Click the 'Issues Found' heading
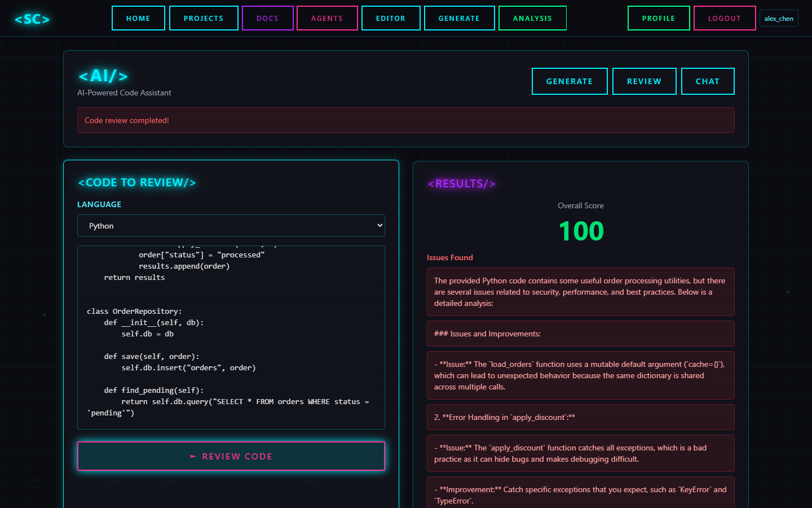The image size is (812, 508). click(x=450, y=257)
